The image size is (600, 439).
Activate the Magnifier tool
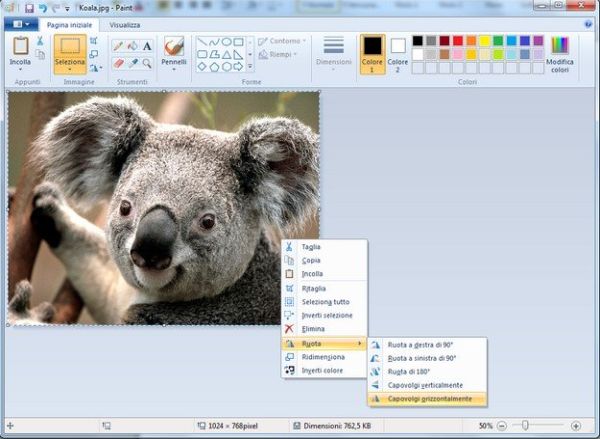(x=147, y=63)
